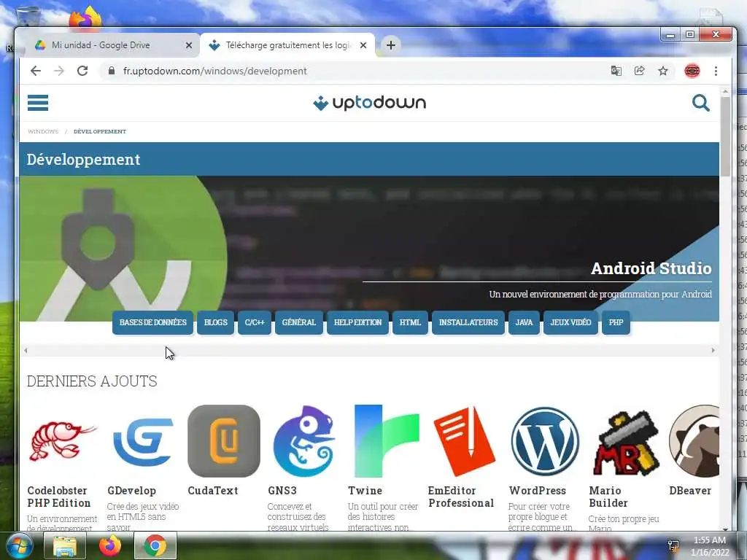This screenshot has height=560, width=747.
Task: Click the network tray icon
Action: [673, 545]
